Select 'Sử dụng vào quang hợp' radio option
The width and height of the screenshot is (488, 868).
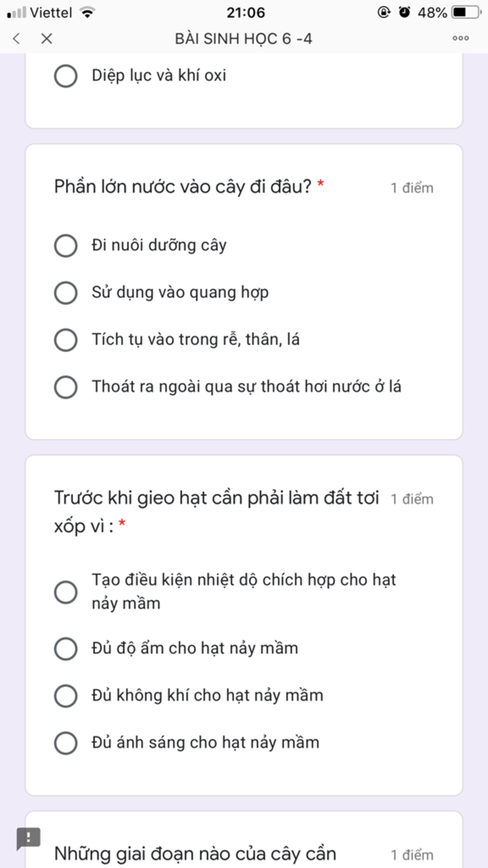[66, 292]
